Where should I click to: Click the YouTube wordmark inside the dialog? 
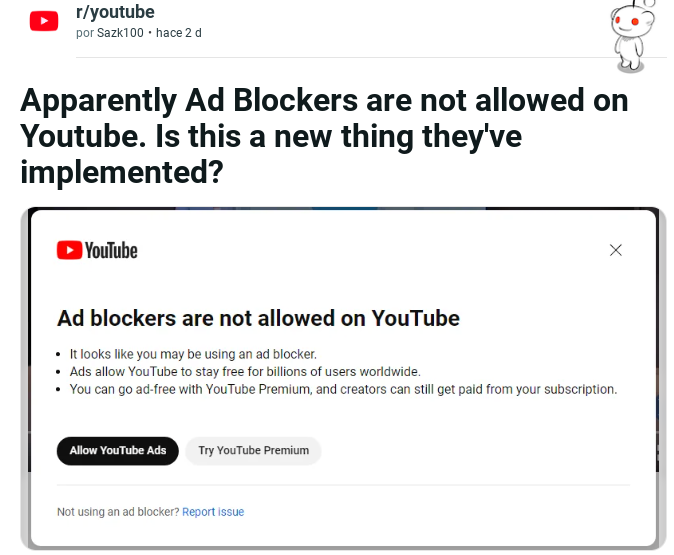click(x=110, y=250)
